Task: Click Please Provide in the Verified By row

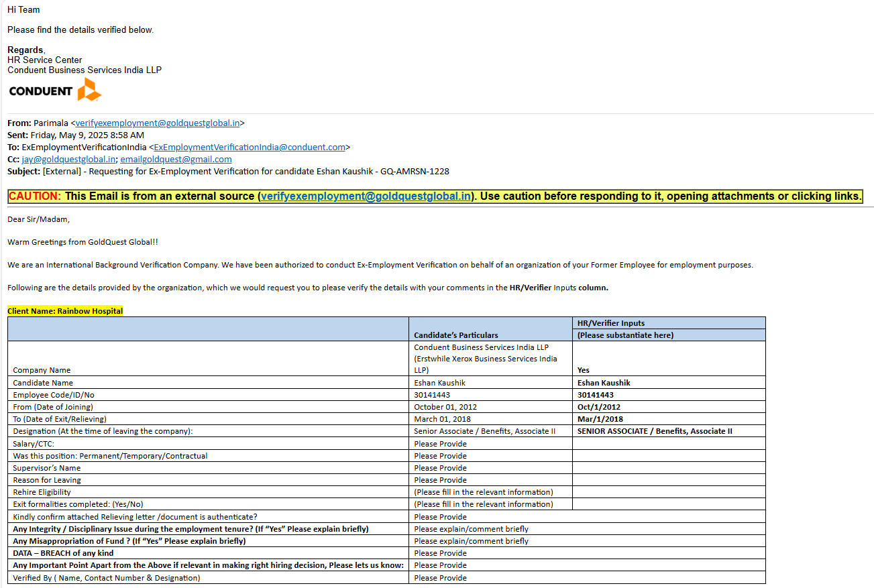Action: (440, 577)
